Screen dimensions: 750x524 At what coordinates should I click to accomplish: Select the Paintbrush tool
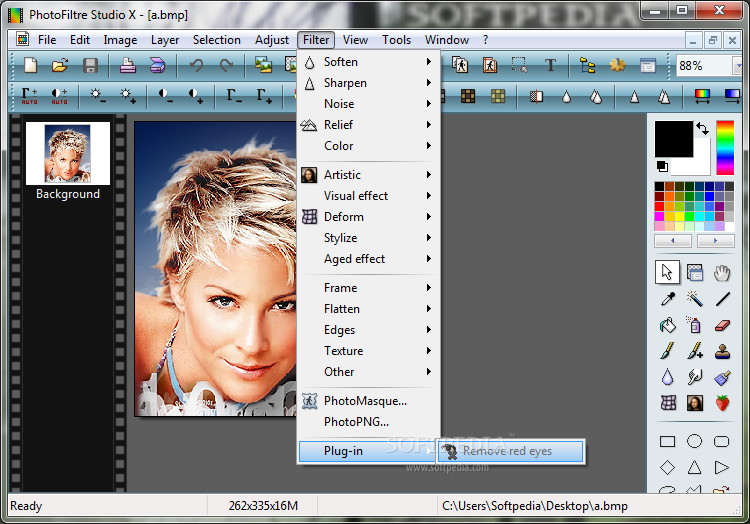point(668,351)
